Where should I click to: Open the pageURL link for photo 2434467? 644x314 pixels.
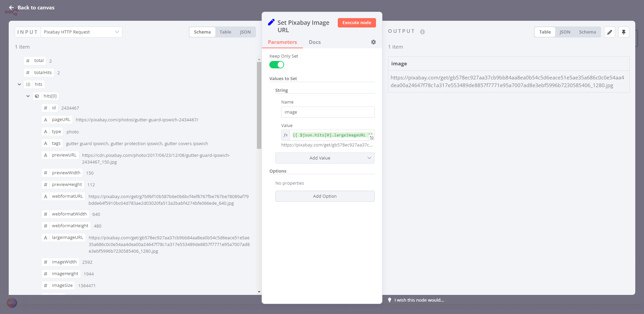(137, 120)
